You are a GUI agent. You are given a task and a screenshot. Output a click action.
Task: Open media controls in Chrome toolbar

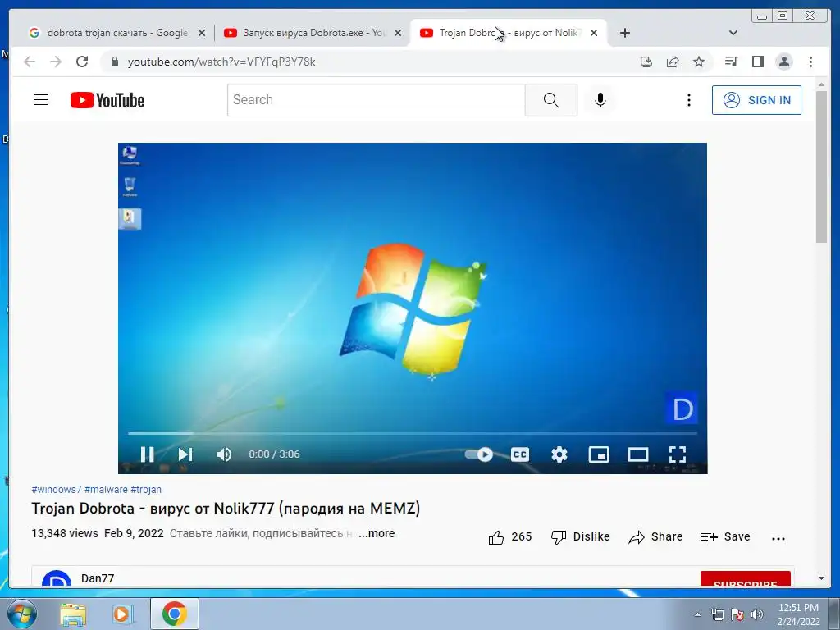(731, 62)
